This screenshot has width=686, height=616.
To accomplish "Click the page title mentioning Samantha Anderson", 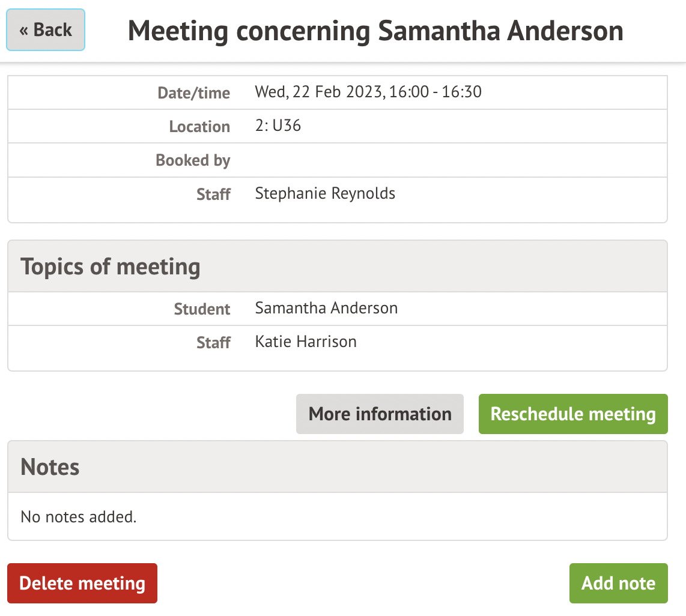I will pyautogui.click(x=375, y=31).
